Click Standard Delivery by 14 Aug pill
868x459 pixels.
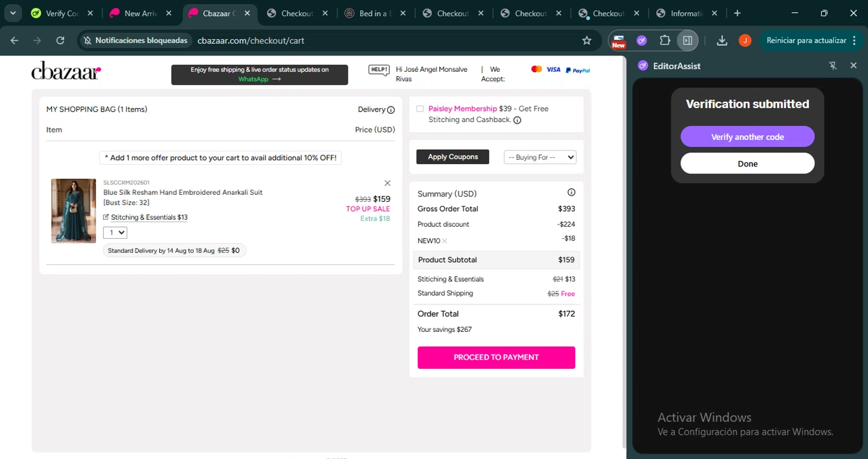pos(175,251)
